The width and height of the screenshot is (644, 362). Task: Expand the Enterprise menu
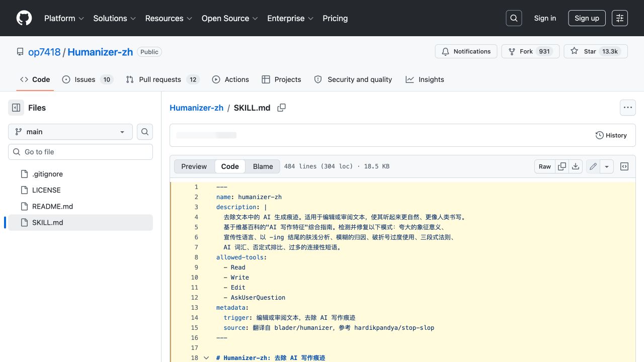tap(290, 18)
